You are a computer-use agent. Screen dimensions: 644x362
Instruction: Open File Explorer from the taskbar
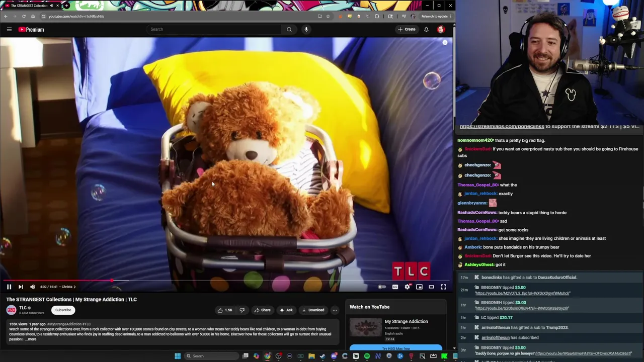pyautogui.click(x=311, y=356)
